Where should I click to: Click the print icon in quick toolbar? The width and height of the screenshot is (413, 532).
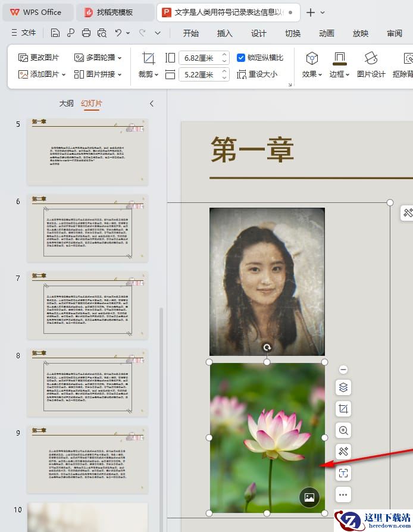(x=86, y=33)
